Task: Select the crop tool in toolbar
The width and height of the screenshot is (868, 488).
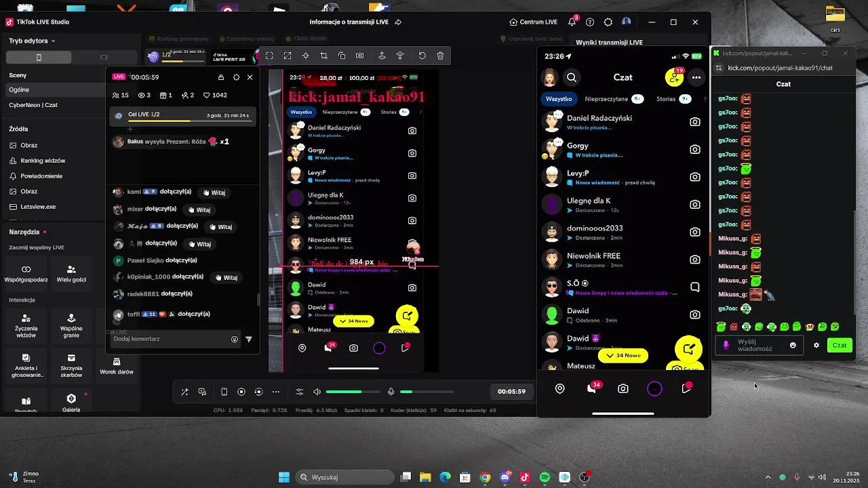Action: click(323, 56)
